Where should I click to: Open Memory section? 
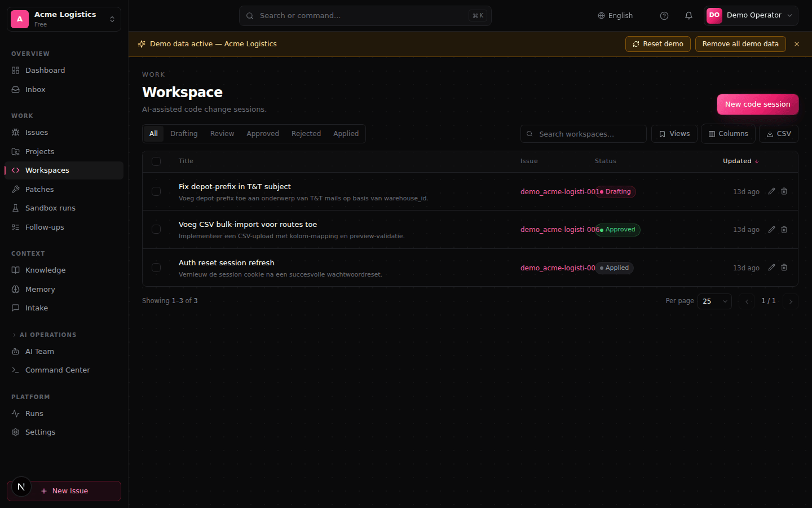[64, 290]
